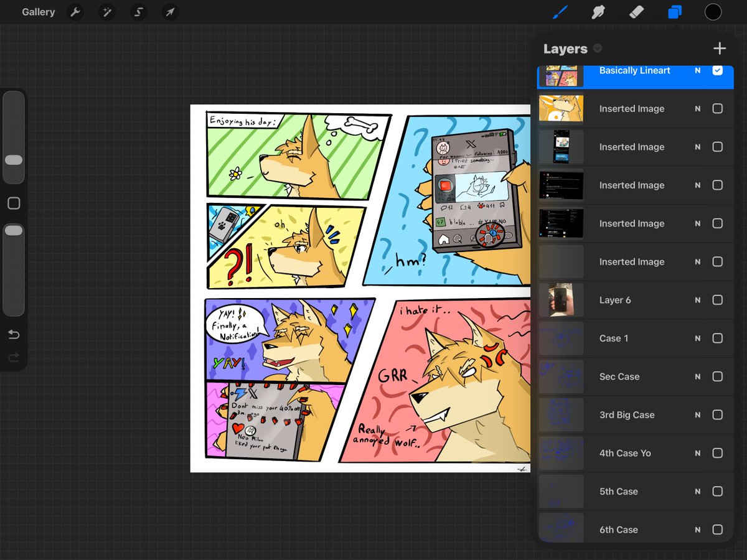Select the 3rd Big Case layer name
The image size is (747, 560).
627,415
